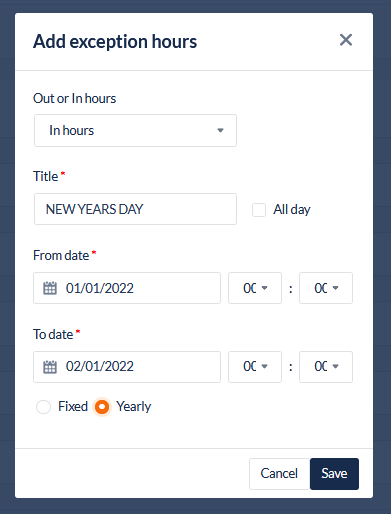The width and height of the screenshot is (391, 514).
Task: Expand the From date minute dropdown
Action: [326, 288]
